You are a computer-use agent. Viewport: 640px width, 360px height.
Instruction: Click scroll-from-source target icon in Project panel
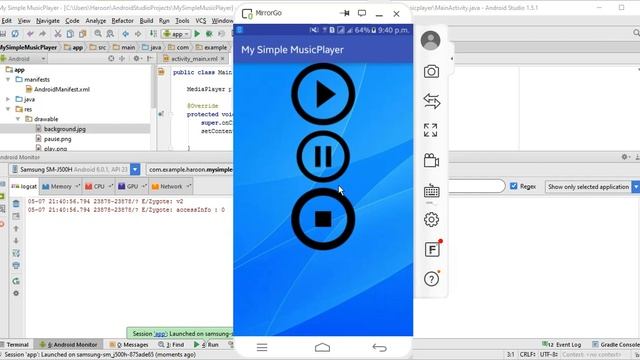click(x=111, y=59)
